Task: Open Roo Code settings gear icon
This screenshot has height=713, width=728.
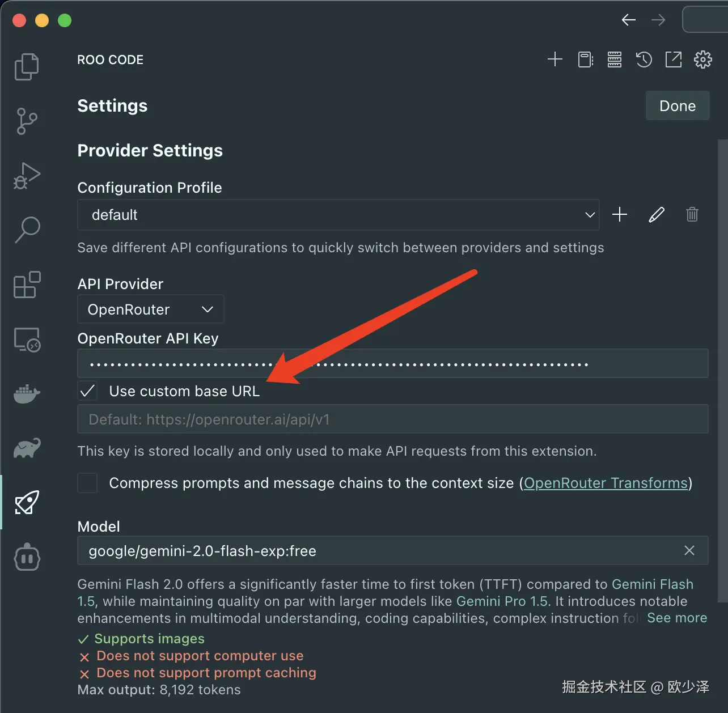Action: [703, 60]
